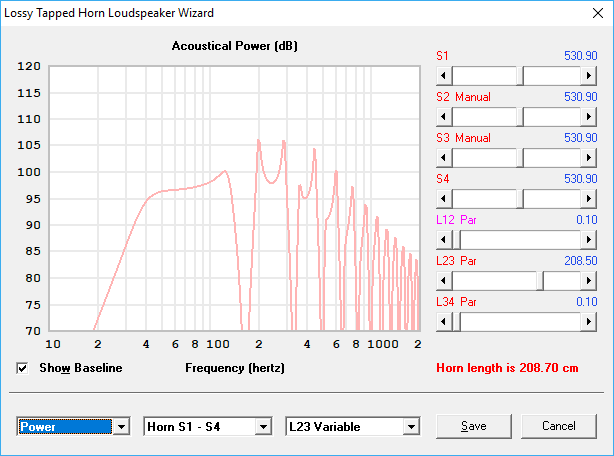Click the S1 slider thumb
Viewport: 614px width, 456px height.
point(521,76)
